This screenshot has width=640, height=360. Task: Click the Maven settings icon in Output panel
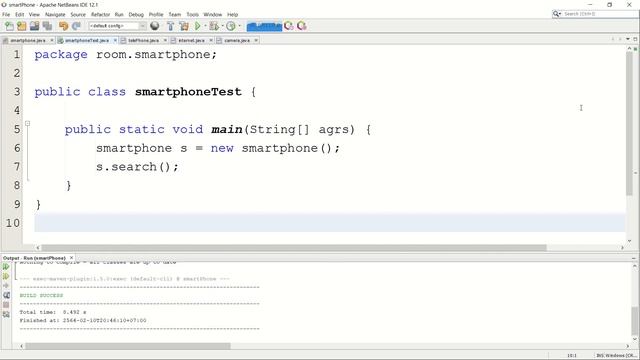click(6, 314)
